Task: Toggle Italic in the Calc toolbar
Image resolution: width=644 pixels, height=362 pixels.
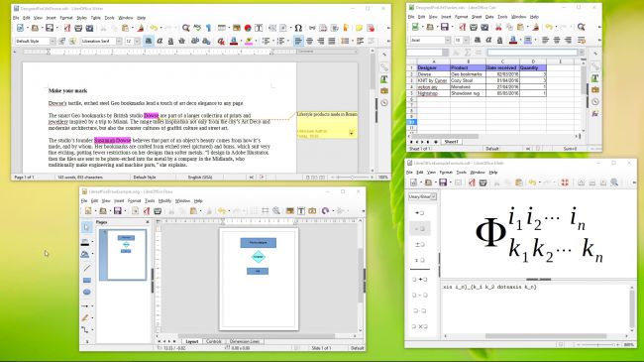Action: coord(488,40)
